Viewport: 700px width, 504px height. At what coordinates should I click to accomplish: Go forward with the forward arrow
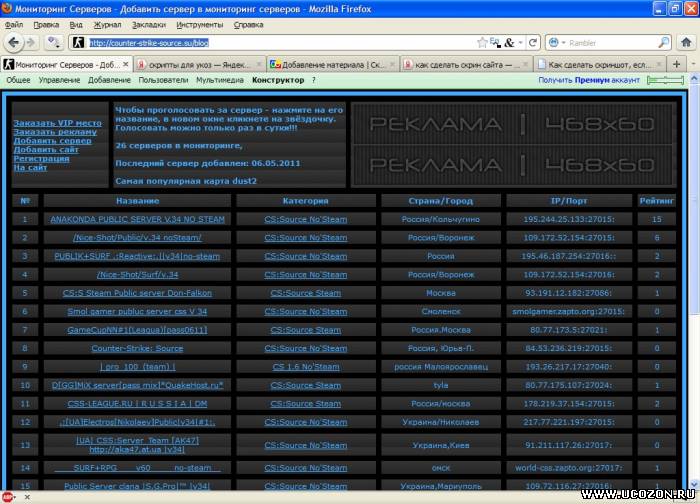point(31,43)
